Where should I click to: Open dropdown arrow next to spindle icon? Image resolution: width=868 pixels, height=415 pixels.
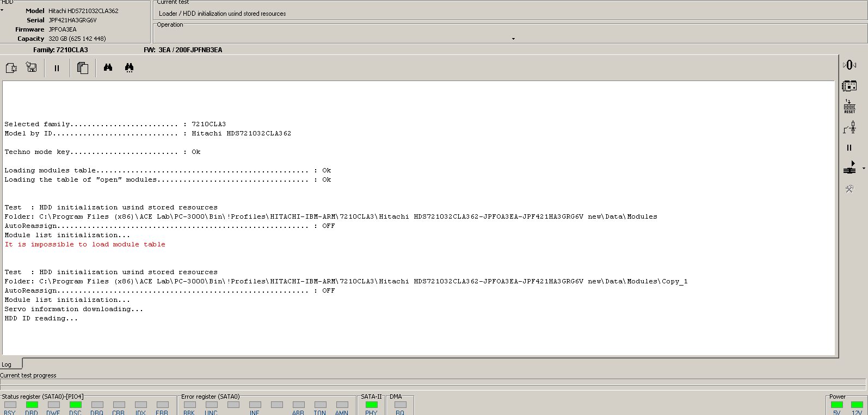864,169
